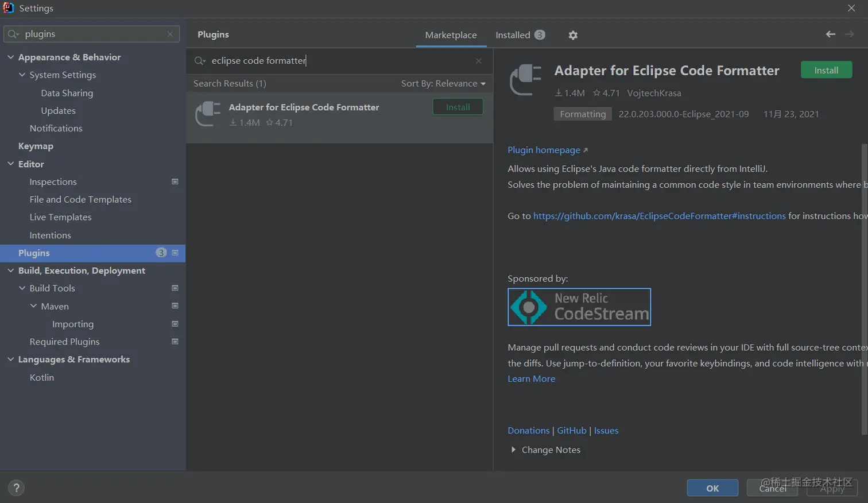Focus the settings search field
This screenshot has width=868, height=503.
[x=92, y=34]
